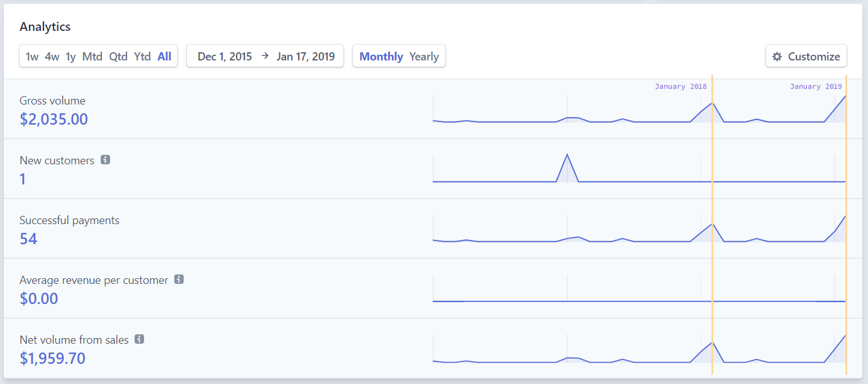Click the January 2018 marker on the chart
Viewport: 868px width, 384px height.
click(681, 87)
